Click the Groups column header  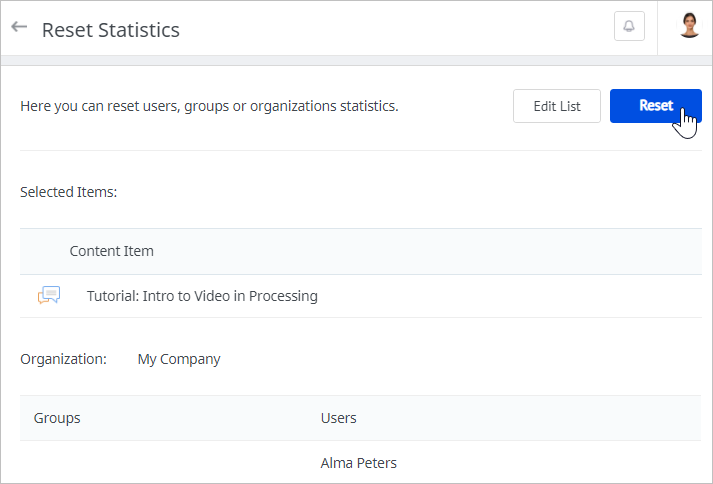click(x=57, y=418)
